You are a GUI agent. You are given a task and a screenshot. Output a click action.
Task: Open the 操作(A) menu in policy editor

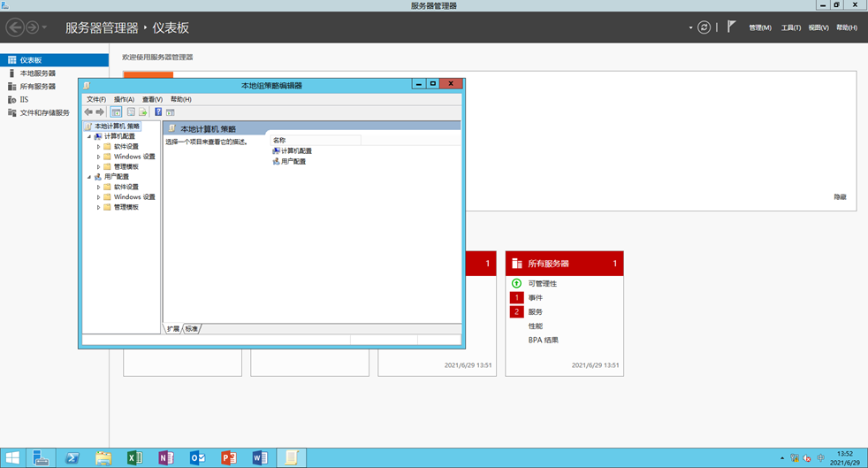[124, 99]
